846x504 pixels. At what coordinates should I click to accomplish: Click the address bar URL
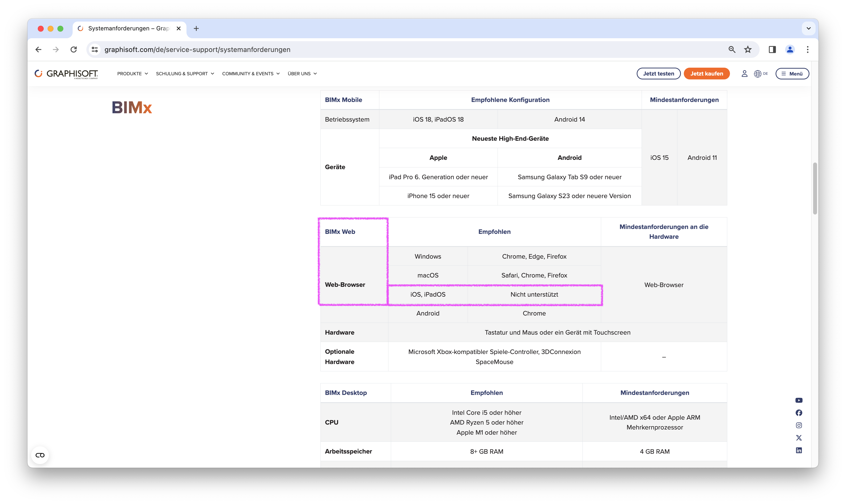point(197,50)
